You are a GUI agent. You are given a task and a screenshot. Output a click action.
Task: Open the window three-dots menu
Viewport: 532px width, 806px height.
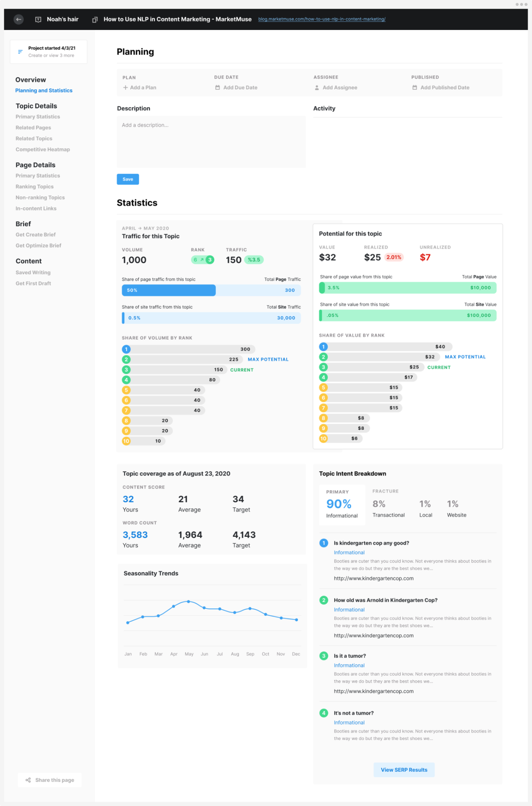pos(521,4)
